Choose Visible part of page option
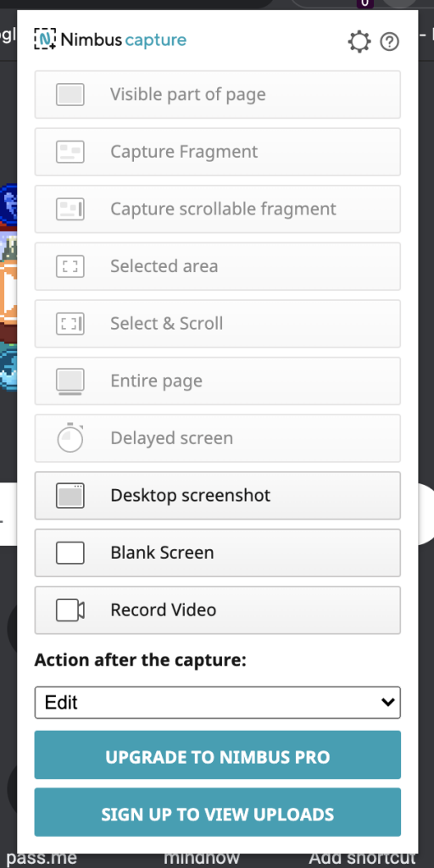This screenshot has height=868, width=434. [x=218, y=95]
